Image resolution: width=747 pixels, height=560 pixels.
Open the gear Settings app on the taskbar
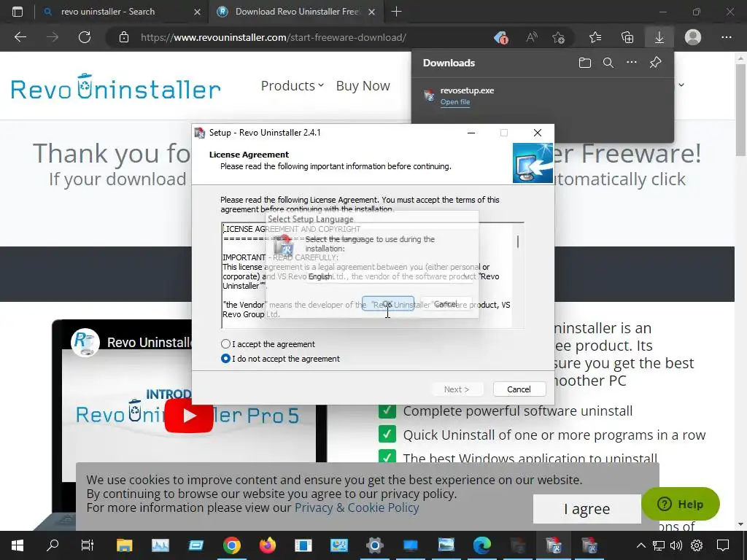374,545
